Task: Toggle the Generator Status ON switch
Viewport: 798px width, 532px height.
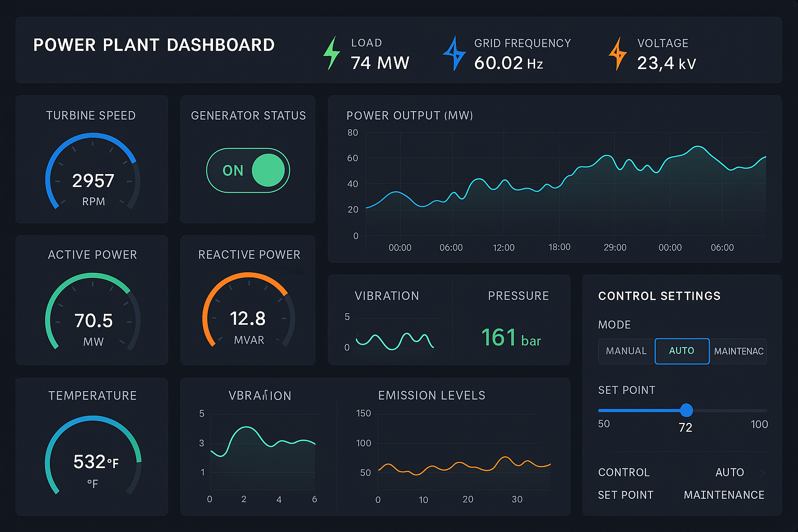Action: [x=248, y=170]
